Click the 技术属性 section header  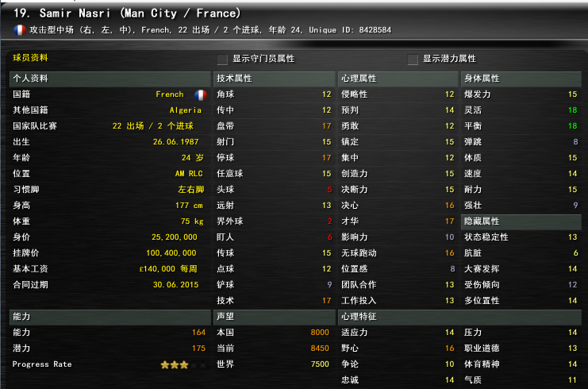coord(274,79)
